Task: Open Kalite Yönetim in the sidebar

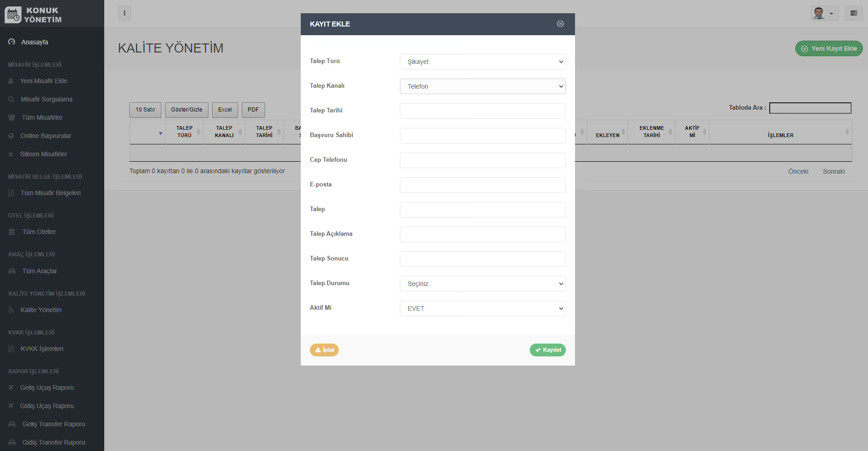Action: pos(41,310)
